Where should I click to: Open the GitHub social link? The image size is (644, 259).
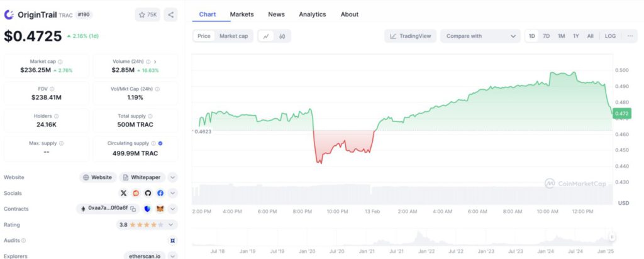[x=148, y=193]
